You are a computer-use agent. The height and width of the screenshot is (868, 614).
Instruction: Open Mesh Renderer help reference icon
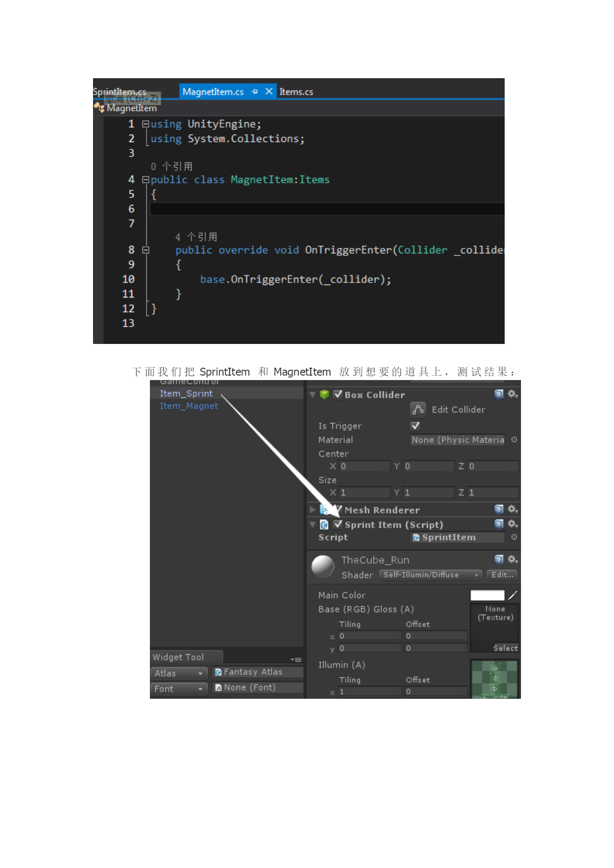(499, 509)
